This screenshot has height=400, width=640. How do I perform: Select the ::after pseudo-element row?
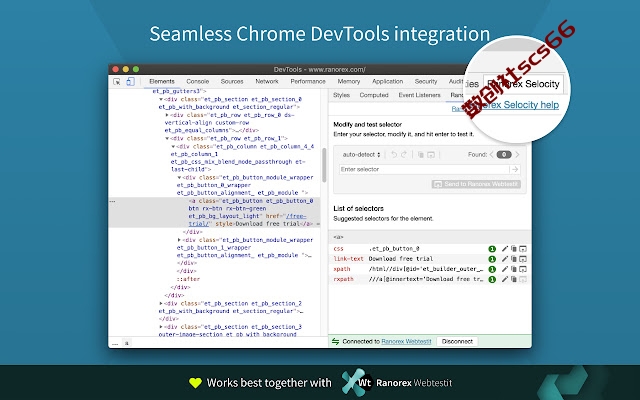coord(188,279)
